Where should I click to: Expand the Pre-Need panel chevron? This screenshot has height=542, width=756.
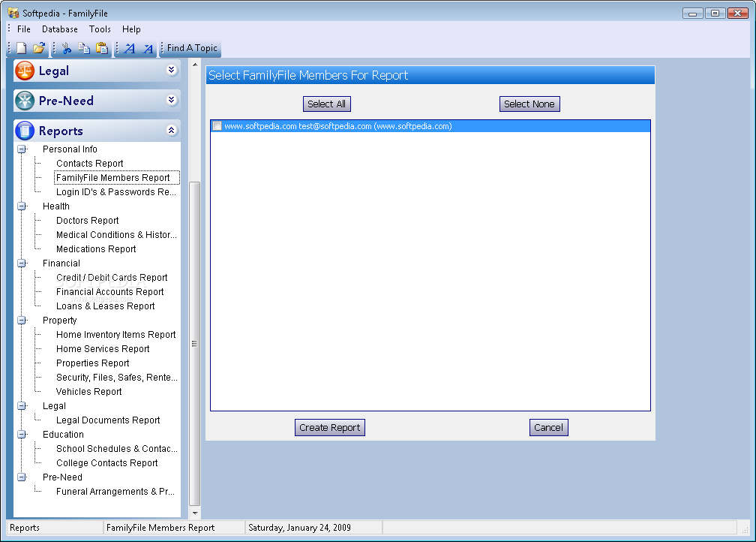tap(171, 100)
